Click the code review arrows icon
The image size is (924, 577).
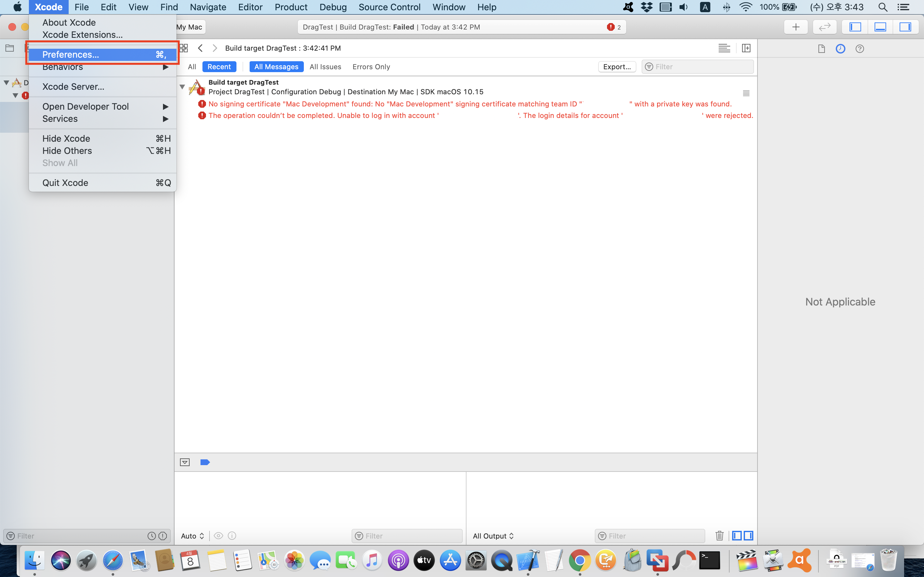point(824,27)
